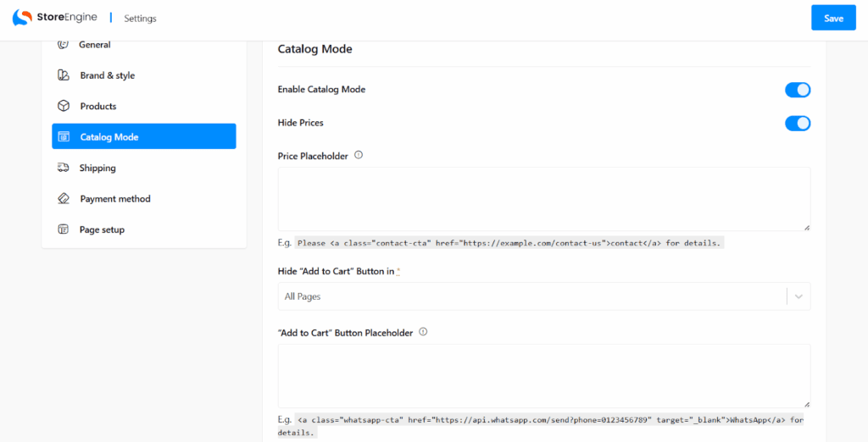Click the Enable Catalog Mode label
Screen dimensions: 868x442
pos(321,89)
